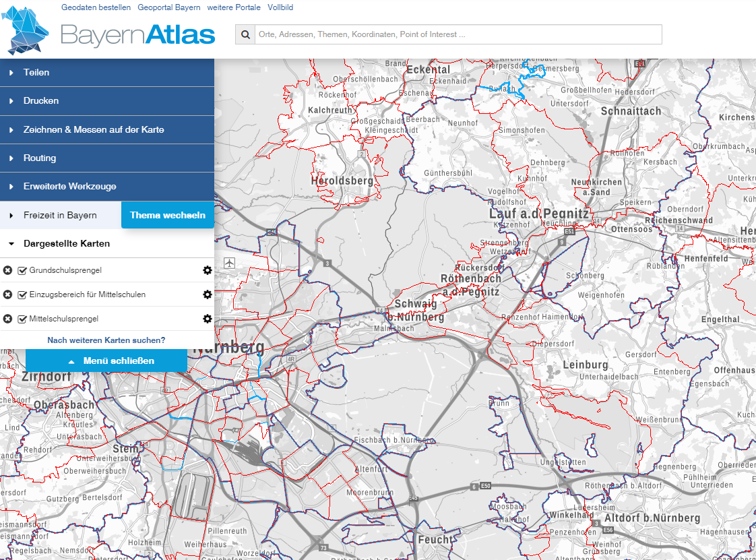Click Nach weiteren Karten suchen link
This screenshot has height=560, width=756.
point(106,340)
